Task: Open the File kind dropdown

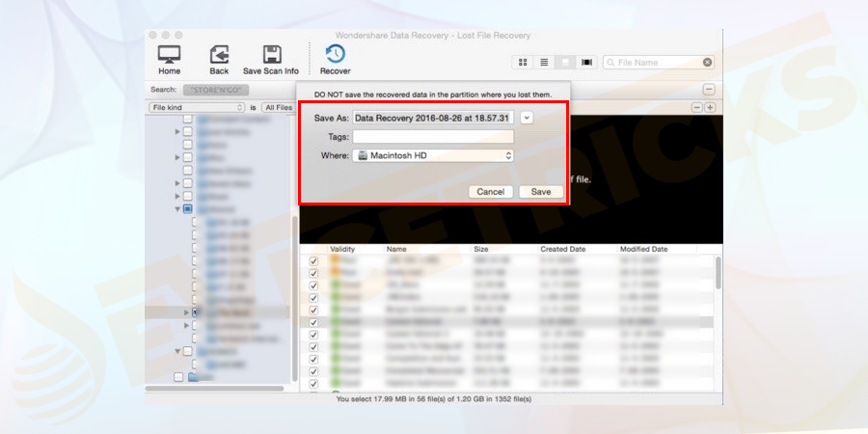Action: pos(197,107)
